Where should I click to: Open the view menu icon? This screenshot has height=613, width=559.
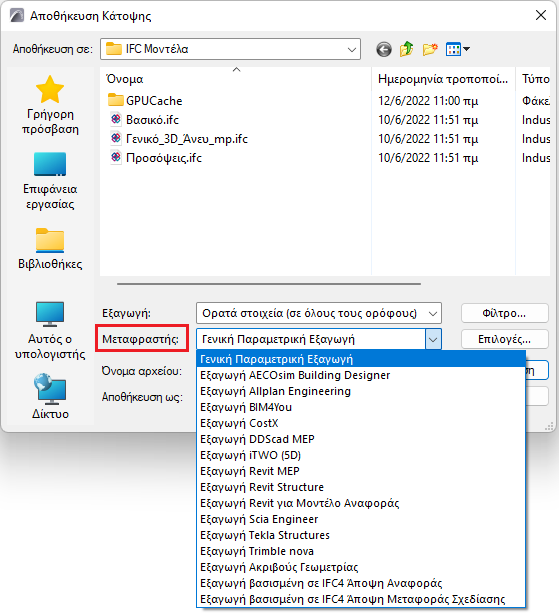click(458, 49)
